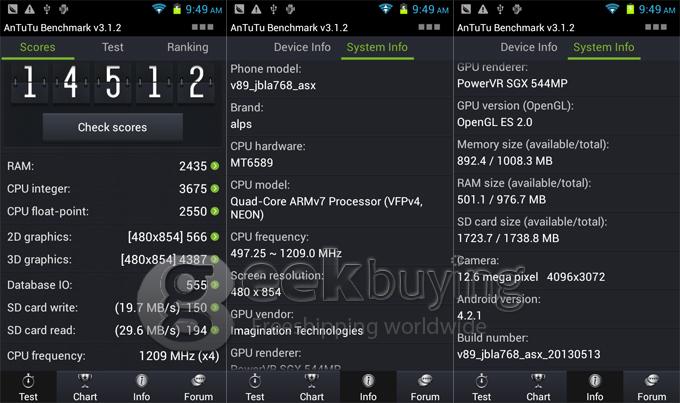Viewport: 680px width, 403px height.
Task: Switch to the Test tab at top of left screen
Action: pyautogui.click(x=112, y=47)
